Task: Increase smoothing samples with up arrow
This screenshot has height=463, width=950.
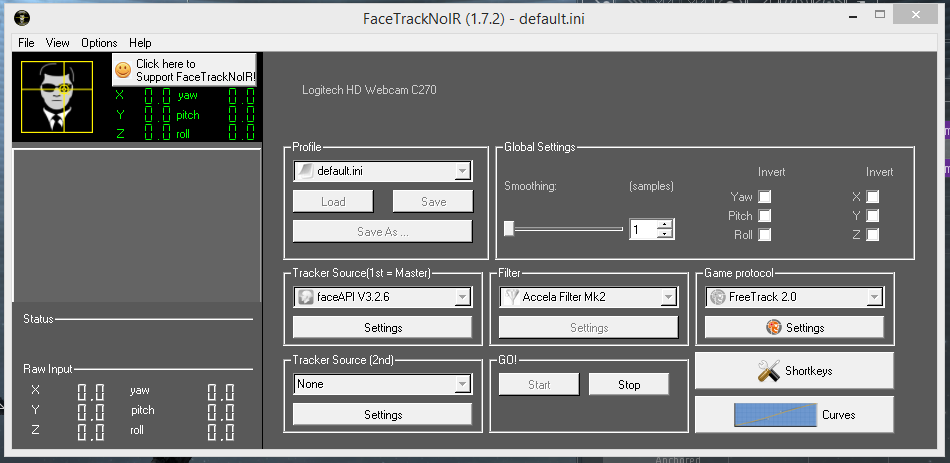Action: coord(665,224)
